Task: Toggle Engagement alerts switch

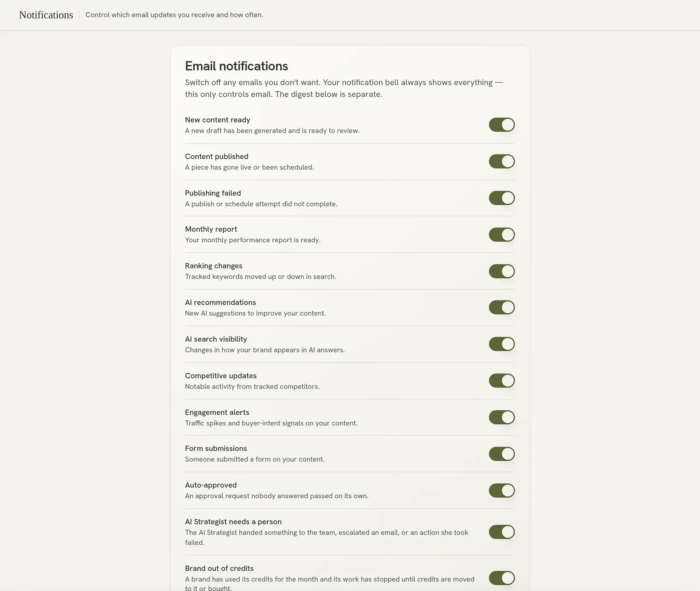Action: tap(502, 417)
